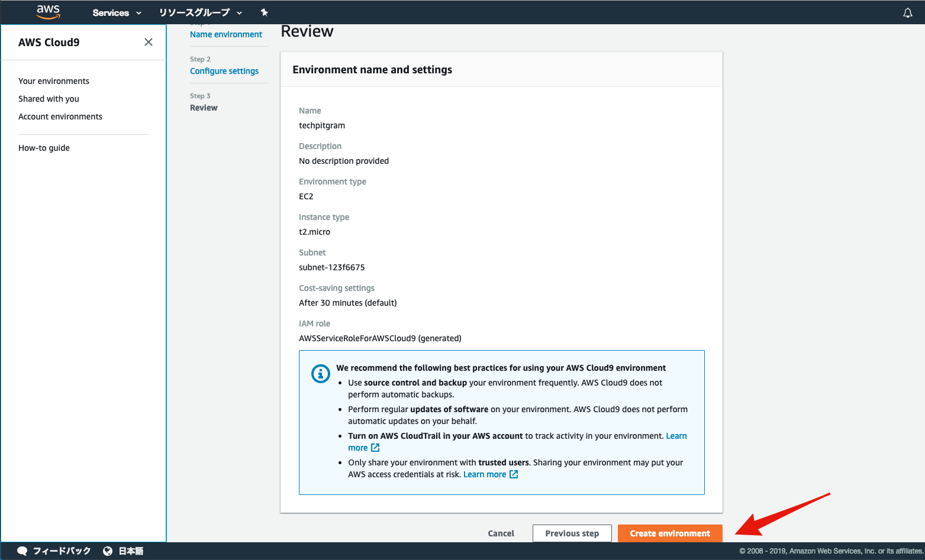Viewport: 925px width, 560px height.
Task: Open the How-to guide link
Action: click(x=44, y=148)
